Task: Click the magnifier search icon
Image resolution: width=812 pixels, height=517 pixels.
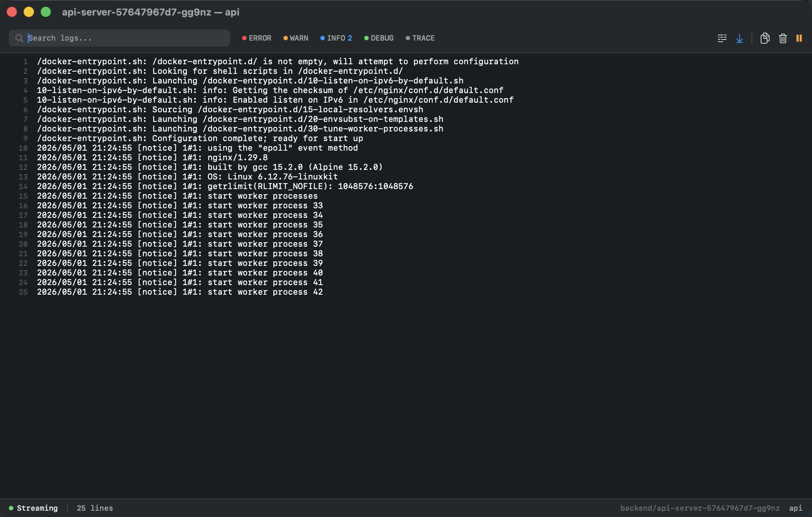Action: [x=19, y=38]
